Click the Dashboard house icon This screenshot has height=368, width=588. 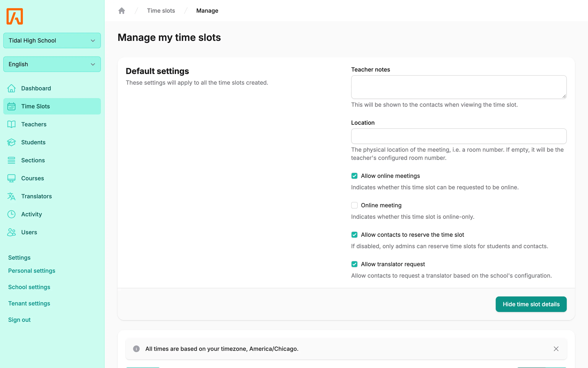point(11,88)
